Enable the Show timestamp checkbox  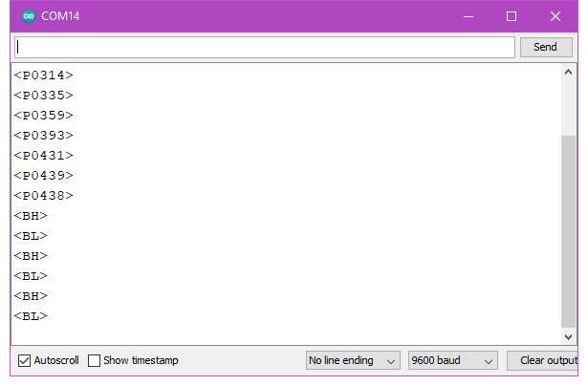(x=95, y=360)
